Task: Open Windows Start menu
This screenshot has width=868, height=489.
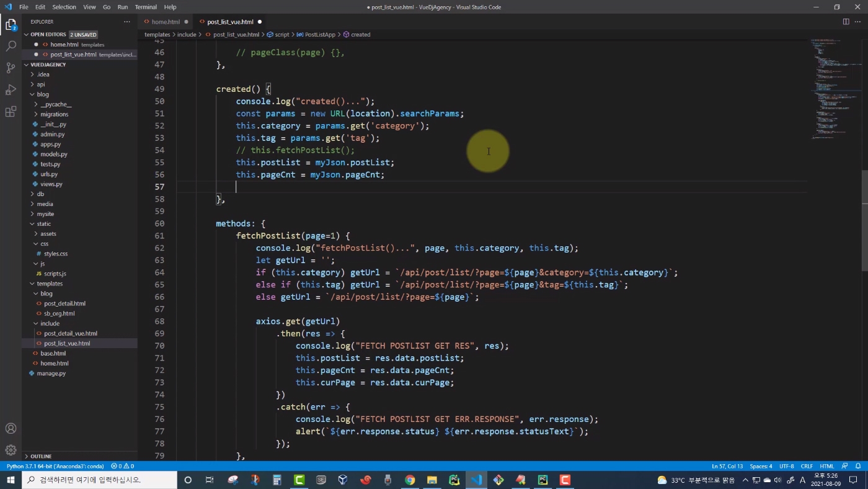Action: click(11, 480)
